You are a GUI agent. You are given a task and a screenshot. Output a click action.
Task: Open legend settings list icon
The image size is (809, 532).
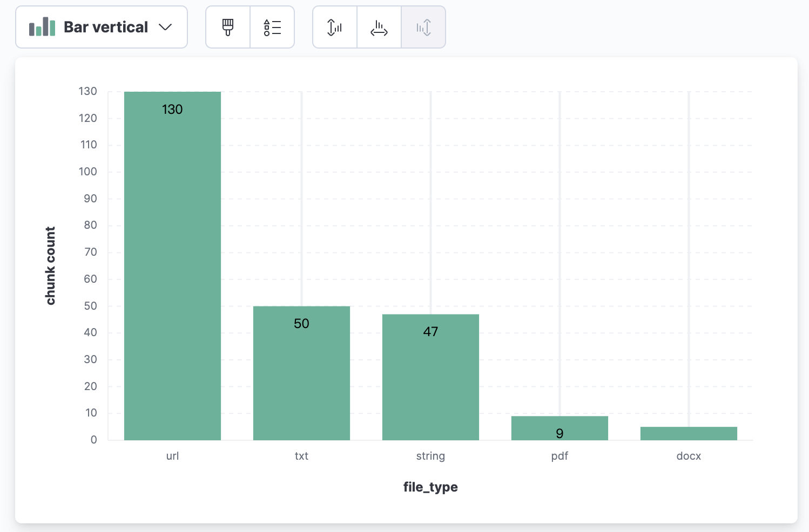[x=272, y=27]
